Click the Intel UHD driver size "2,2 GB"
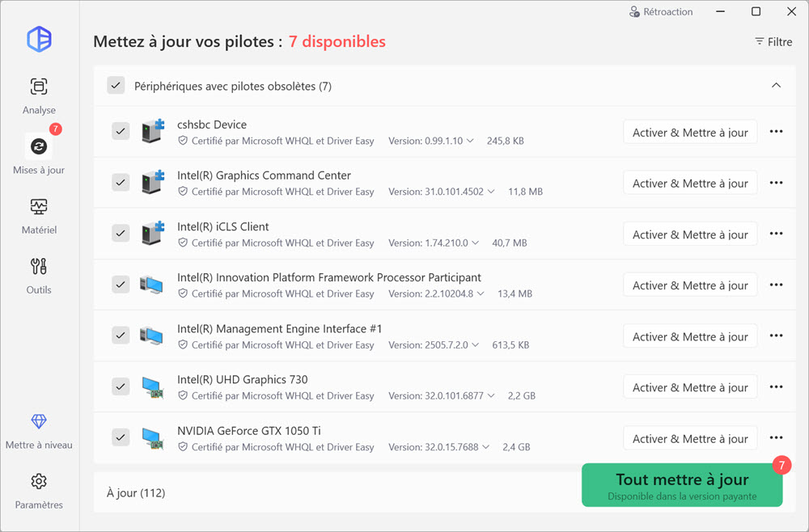This screenshot has height=532, width=809. [x=522, y=396]
